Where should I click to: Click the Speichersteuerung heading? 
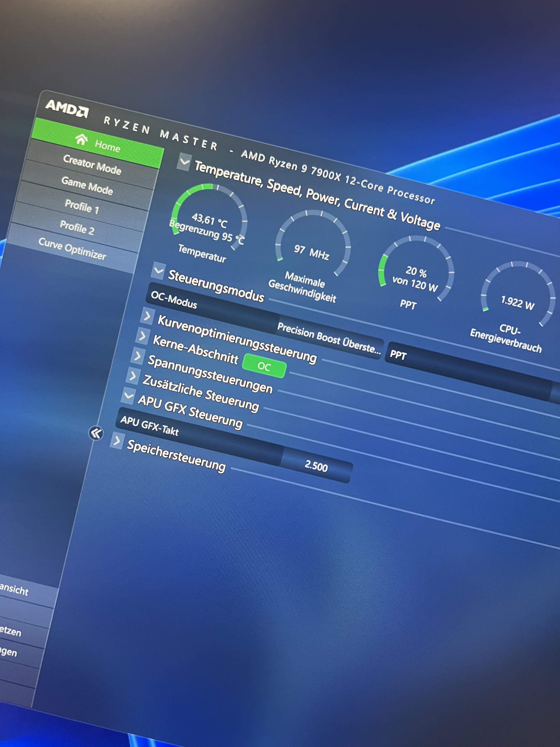pyautogui.click(x=176, y=456)
